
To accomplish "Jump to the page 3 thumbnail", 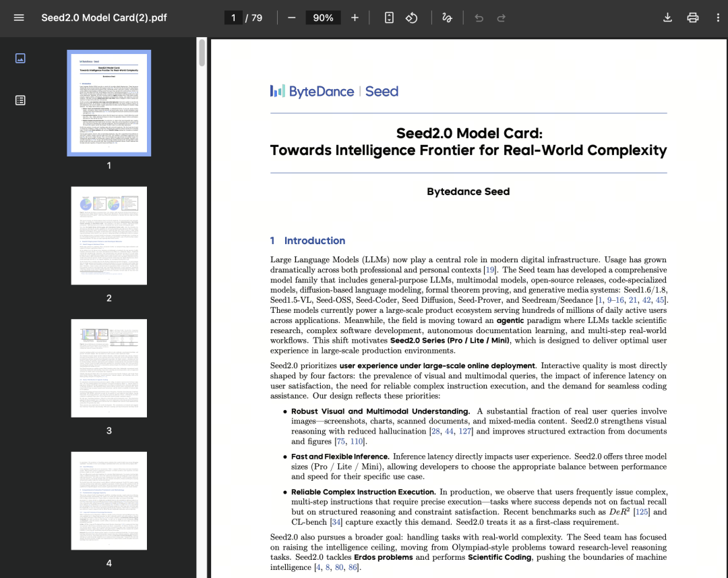I will point(109,368).
